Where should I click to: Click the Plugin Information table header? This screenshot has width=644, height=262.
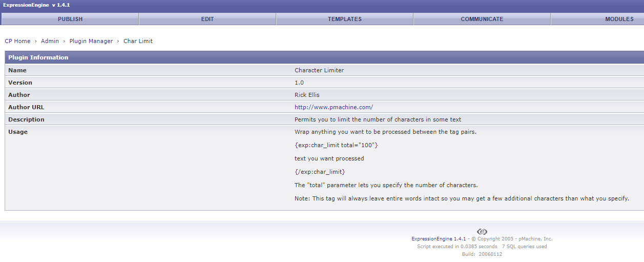click(x=38, y=57)
